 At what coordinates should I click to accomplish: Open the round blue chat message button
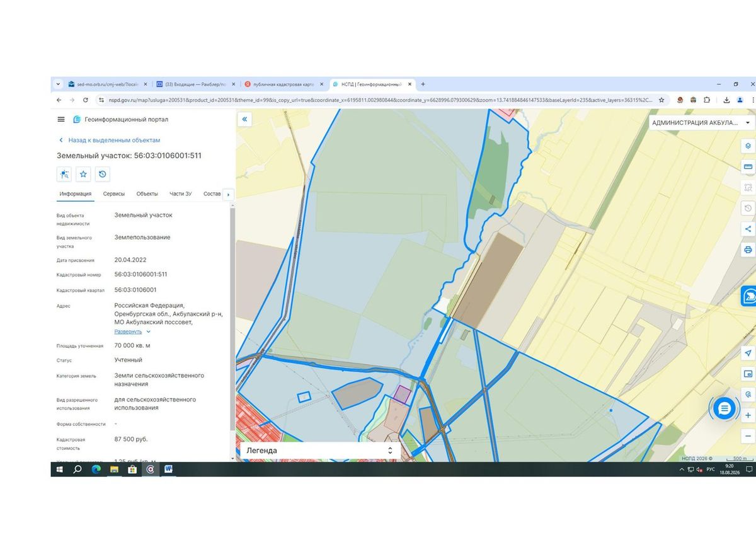click(x=724, y=409)
